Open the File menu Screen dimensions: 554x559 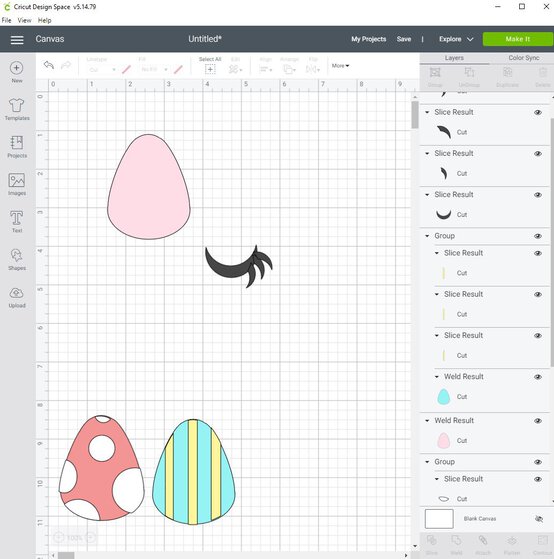6,20
